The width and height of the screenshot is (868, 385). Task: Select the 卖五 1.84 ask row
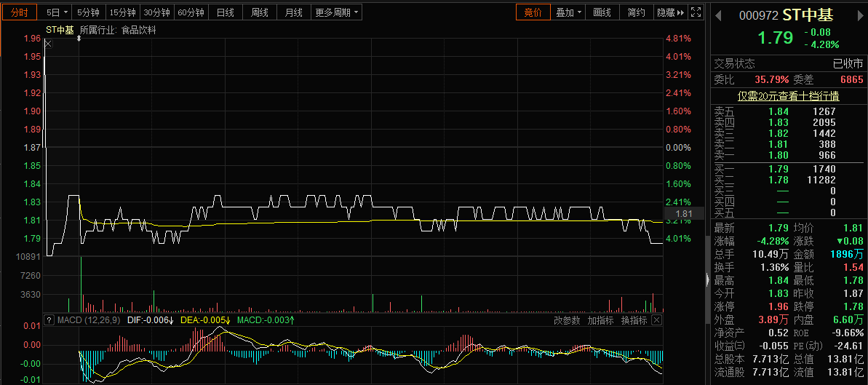click(789, 111)
